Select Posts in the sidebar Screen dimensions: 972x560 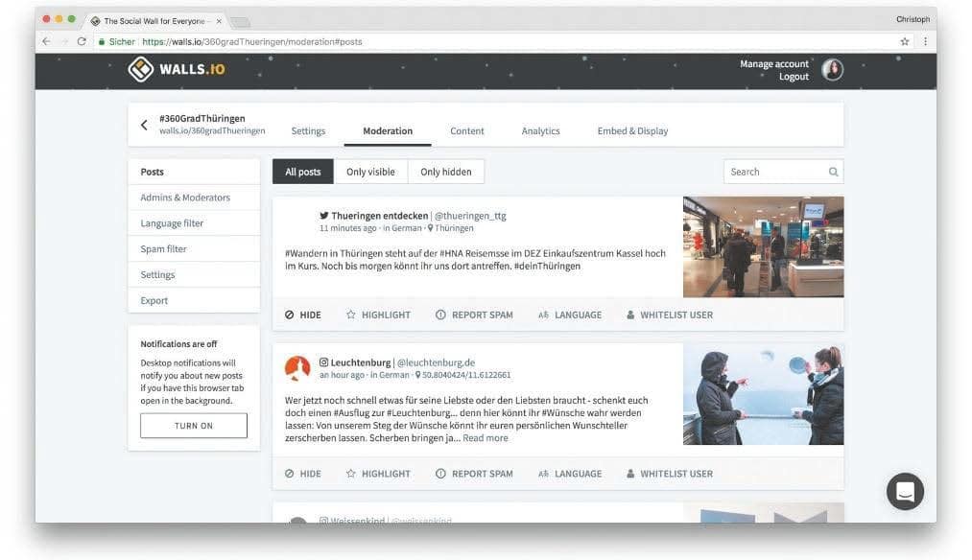[194, 172]
